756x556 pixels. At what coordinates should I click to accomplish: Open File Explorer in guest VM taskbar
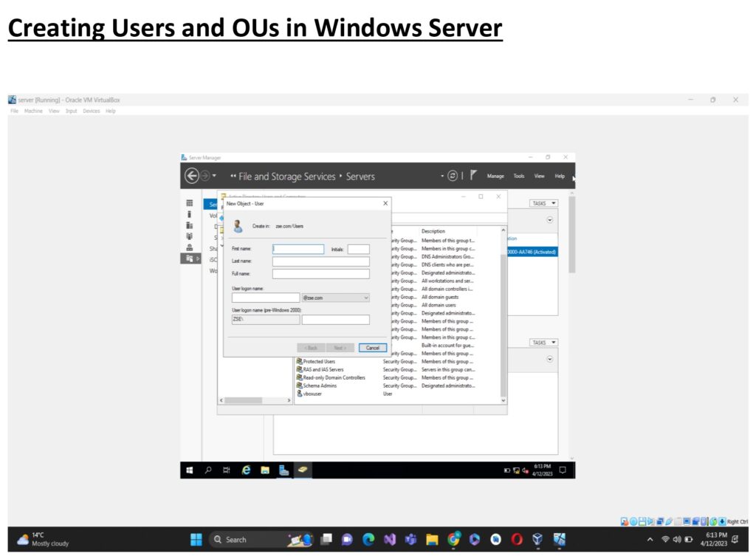[x=265, y=470]
